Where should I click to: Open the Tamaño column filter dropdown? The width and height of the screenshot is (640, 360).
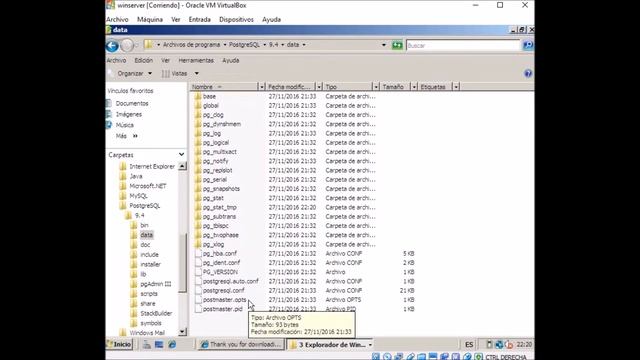[x=414, y=87]
